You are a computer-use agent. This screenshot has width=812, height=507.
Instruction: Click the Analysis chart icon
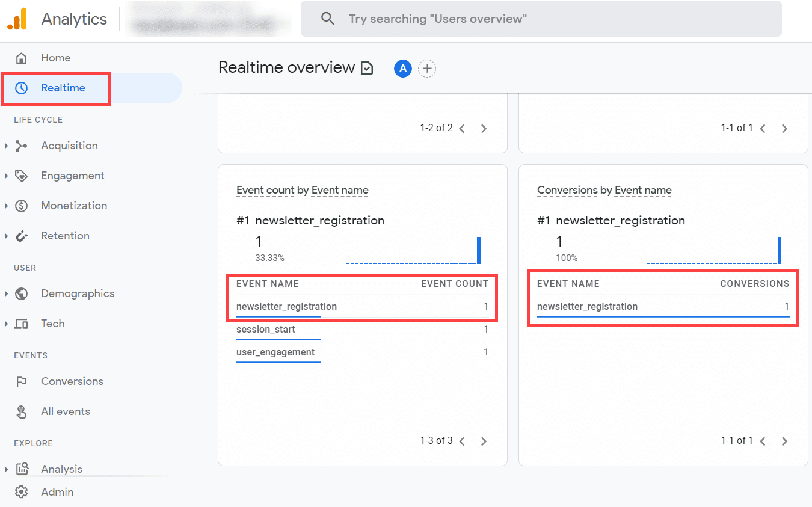pos(21,469)
